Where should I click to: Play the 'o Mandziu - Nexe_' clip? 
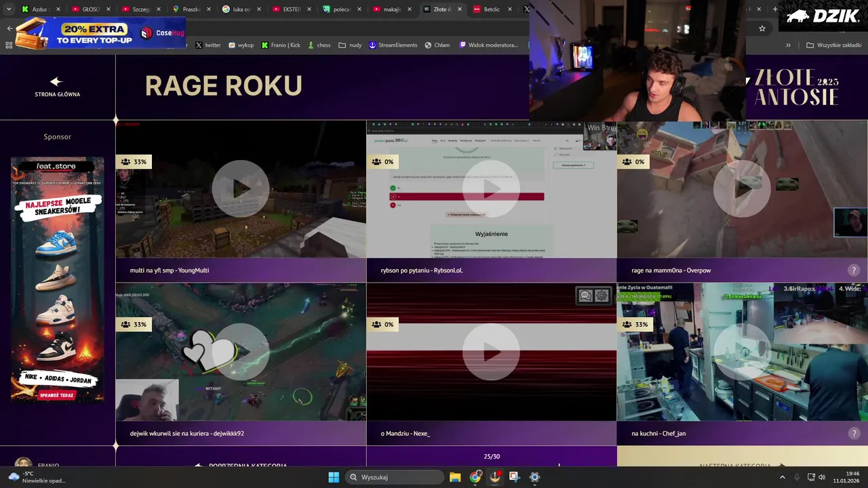pyautogui.click(x=492, y=352)
